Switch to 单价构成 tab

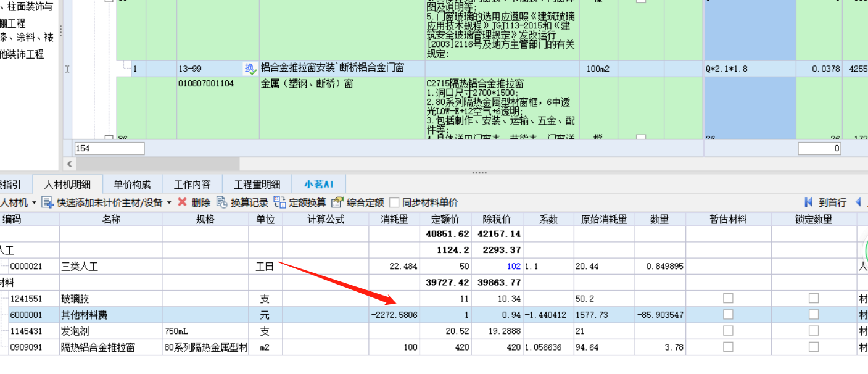coord(132,184)
